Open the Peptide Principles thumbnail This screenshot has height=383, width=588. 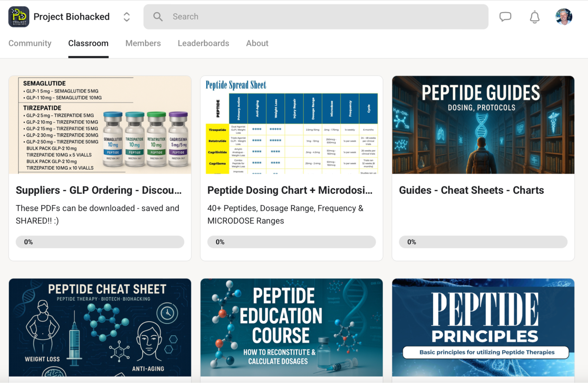click(483, 327)
